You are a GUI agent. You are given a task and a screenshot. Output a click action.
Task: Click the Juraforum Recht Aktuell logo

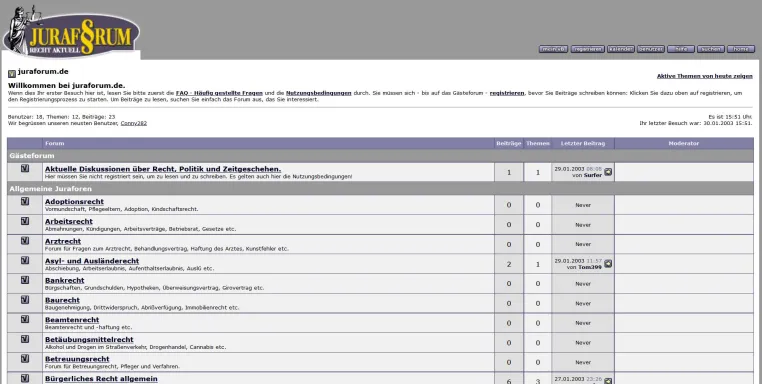point(71,31)
